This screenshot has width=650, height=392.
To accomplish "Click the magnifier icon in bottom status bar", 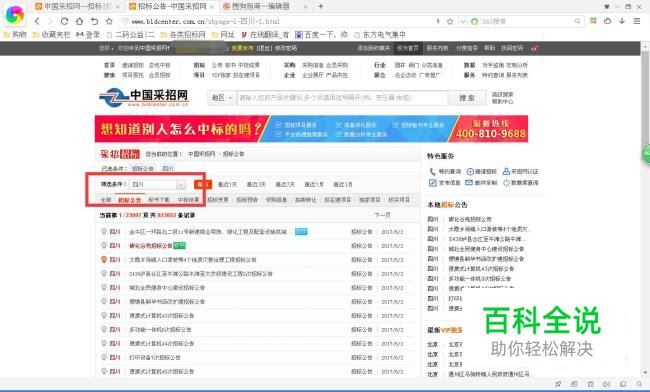I will pyautogui.click(x=639, y=384).
